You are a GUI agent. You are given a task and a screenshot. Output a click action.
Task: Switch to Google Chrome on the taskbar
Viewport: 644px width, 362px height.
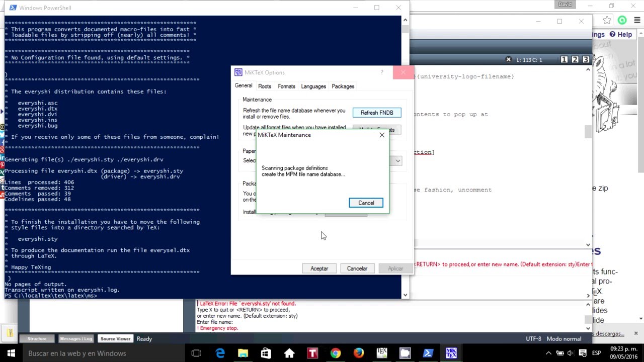coord(336,353)
